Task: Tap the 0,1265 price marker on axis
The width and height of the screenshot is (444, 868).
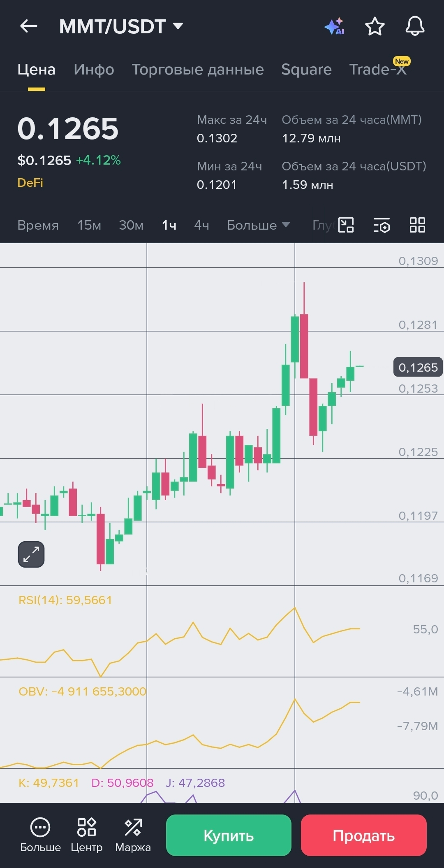Action: [418, 367]
